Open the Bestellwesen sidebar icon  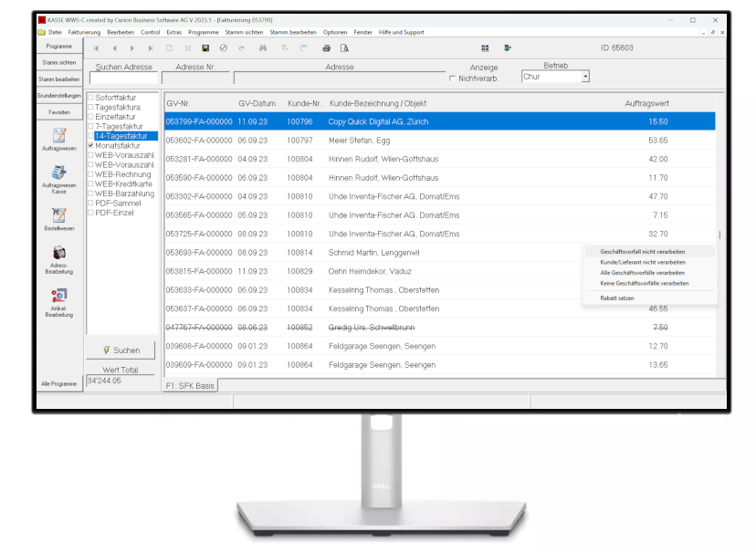(58, 215)
